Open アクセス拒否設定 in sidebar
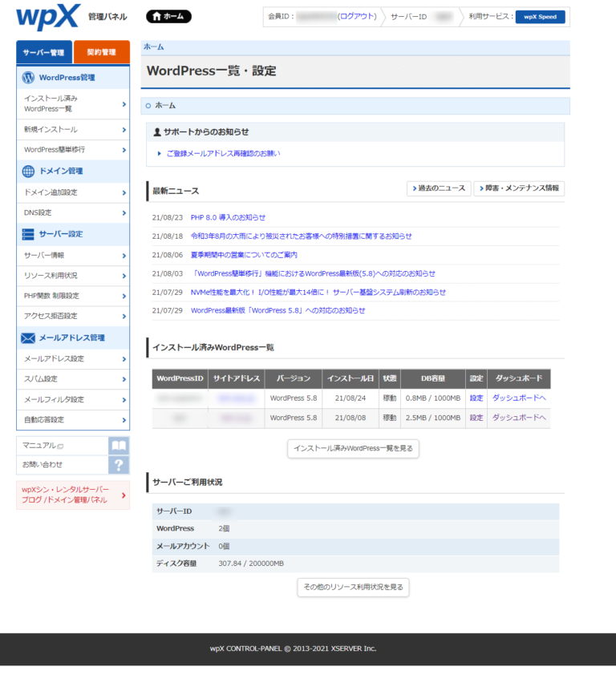This screenshot has width=616, height=679. click(x=73, y=317)
